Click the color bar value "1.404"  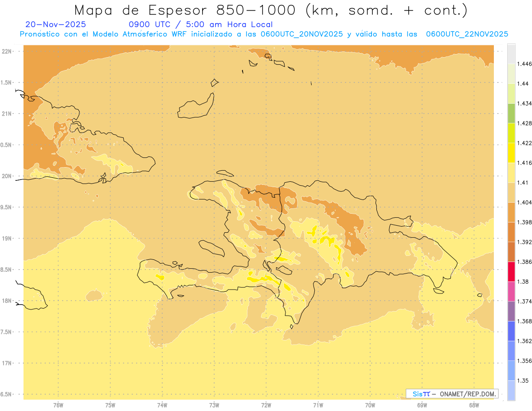524,202
